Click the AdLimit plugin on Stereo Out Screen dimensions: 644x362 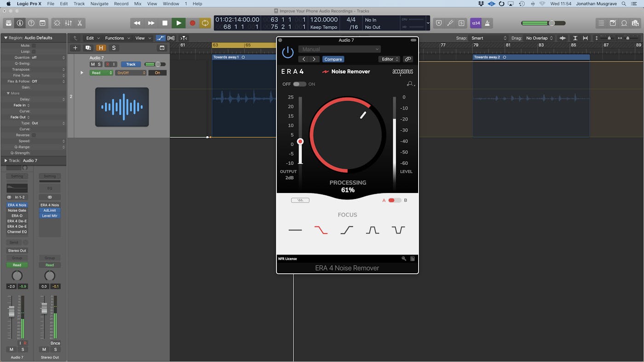coord(50,210)
